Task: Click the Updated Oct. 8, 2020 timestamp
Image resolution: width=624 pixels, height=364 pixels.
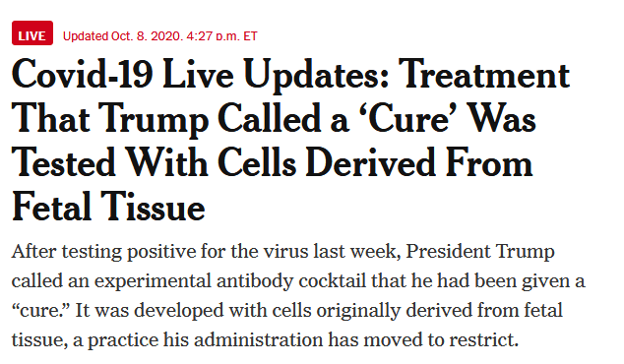Action: pyautogui.click(x=160, y=36)
